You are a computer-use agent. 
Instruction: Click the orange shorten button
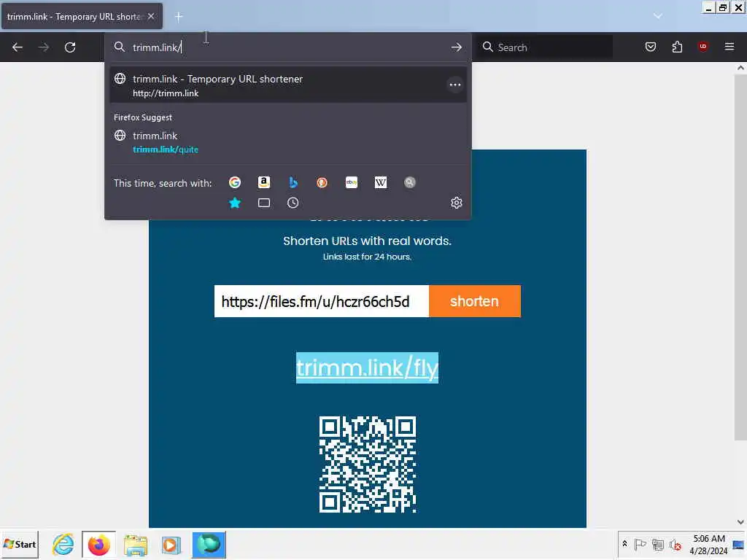pos(474,301)
